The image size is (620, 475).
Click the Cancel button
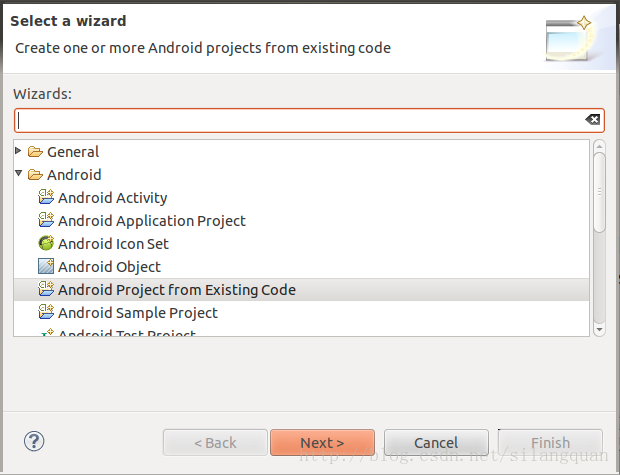click(x=436, y=443)
